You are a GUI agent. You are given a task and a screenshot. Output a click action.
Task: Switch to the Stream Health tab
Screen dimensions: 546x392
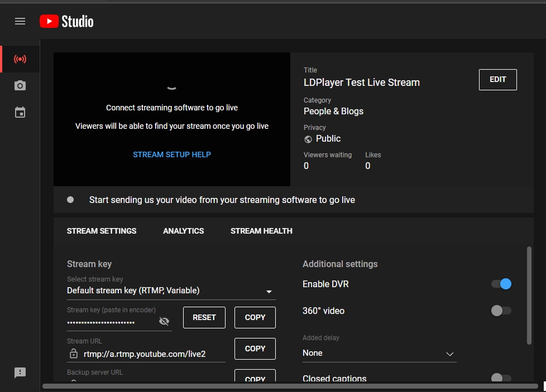click(261, 231)
